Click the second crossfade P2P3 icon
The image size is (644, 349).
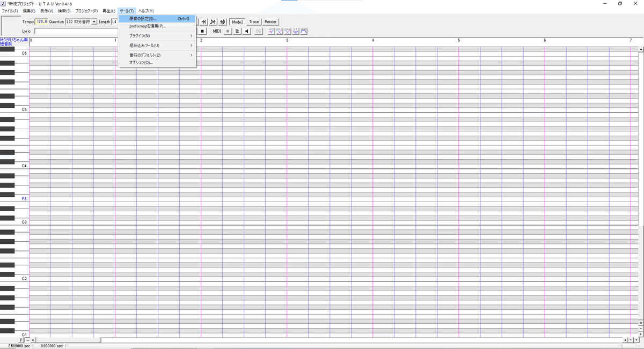[280, 31]
